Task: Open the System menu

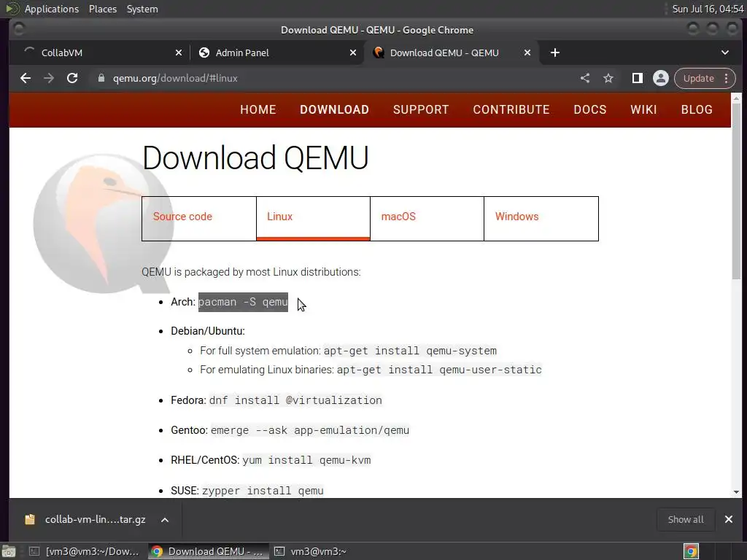Action: click(142, 9)
